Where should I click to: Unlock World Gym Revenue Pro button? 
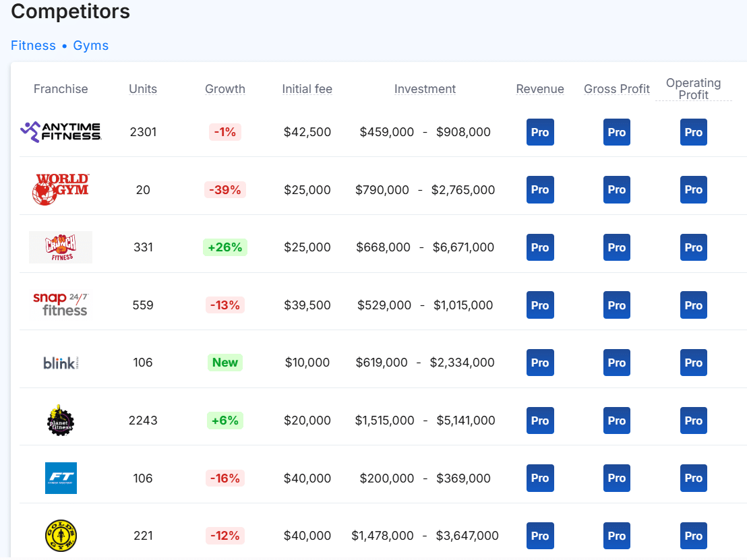click(540, 189)
